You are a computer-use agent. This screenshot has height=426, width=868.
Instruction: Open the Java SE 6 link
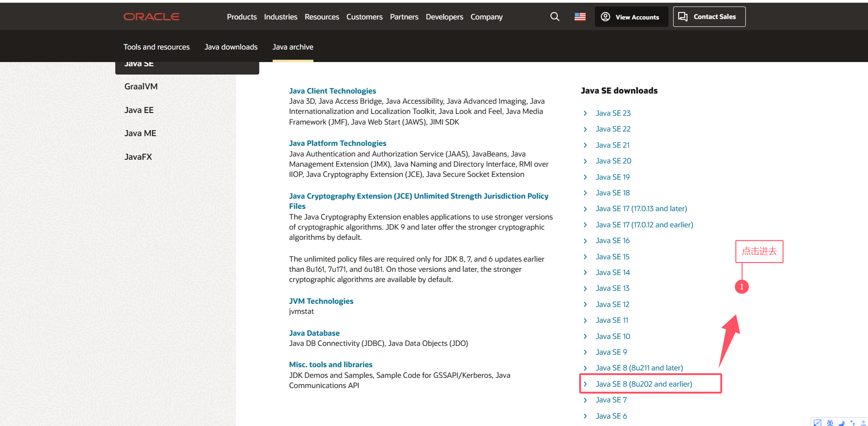611,416
